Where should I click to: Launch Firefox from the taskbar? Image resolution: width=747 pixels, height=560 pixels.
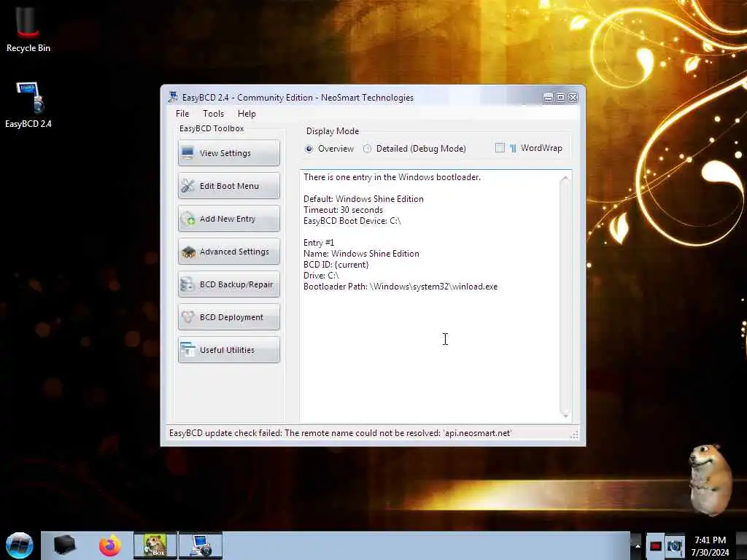(110, 545)
